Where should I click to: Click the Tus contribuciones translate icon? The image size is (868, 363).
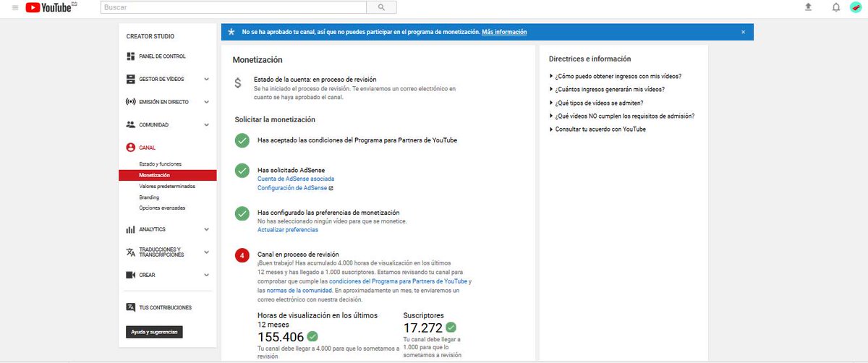[x=131, y=307]
